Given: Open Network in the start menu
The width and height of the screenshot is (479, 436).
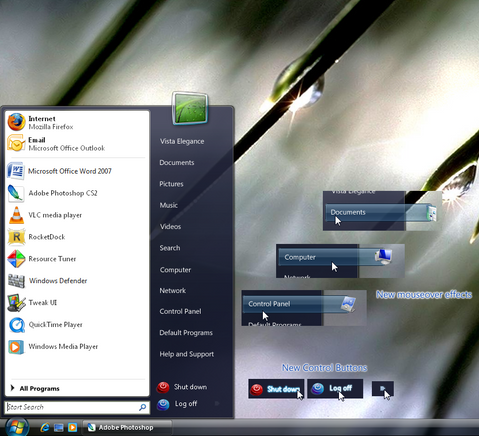Looking at the screenshot, I should (x=173, y=291).
